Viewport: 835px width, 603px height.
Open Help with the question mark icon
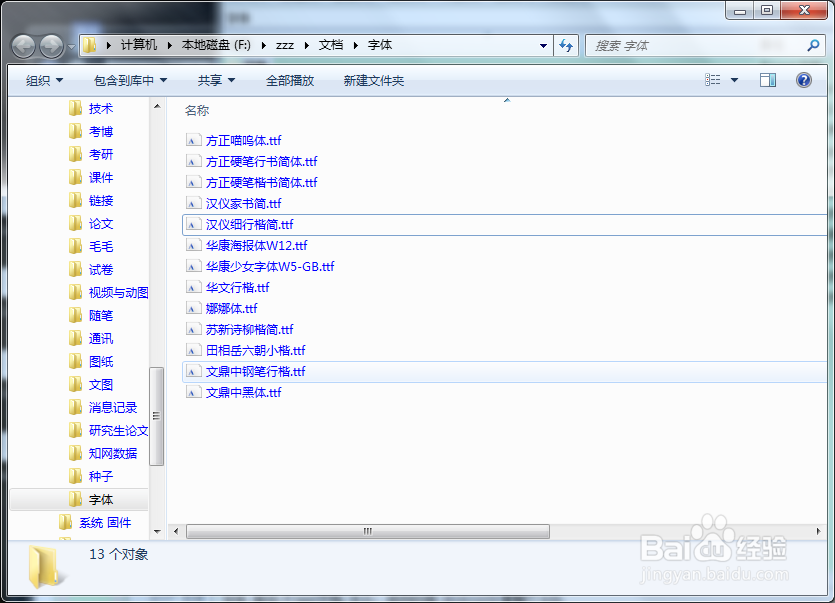click(x=804, y=80)
